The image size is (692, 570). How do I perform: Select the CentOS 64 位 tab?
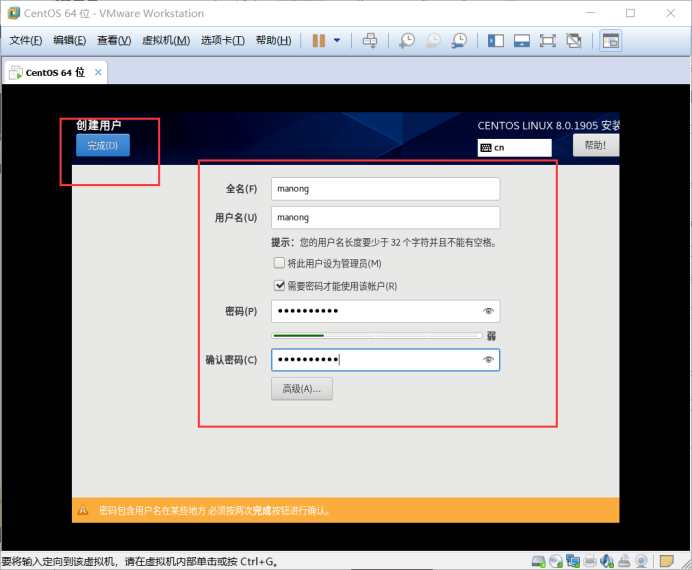(x=55, y=72)
